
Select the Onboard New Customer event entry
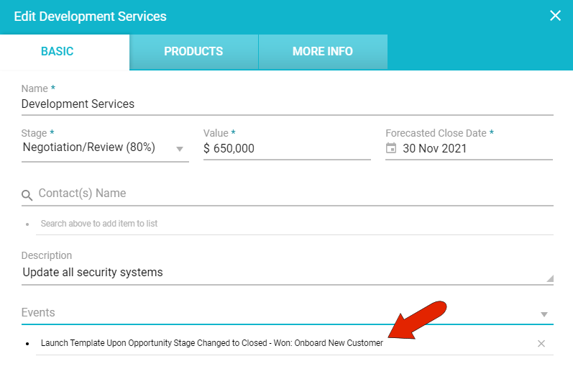coord(212,343)
